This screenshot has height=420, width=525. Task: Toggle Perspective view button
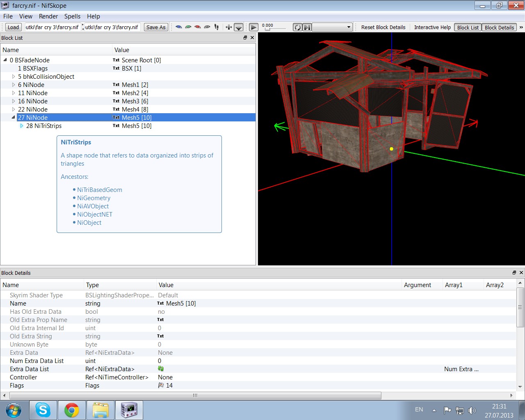click(239, 27)
